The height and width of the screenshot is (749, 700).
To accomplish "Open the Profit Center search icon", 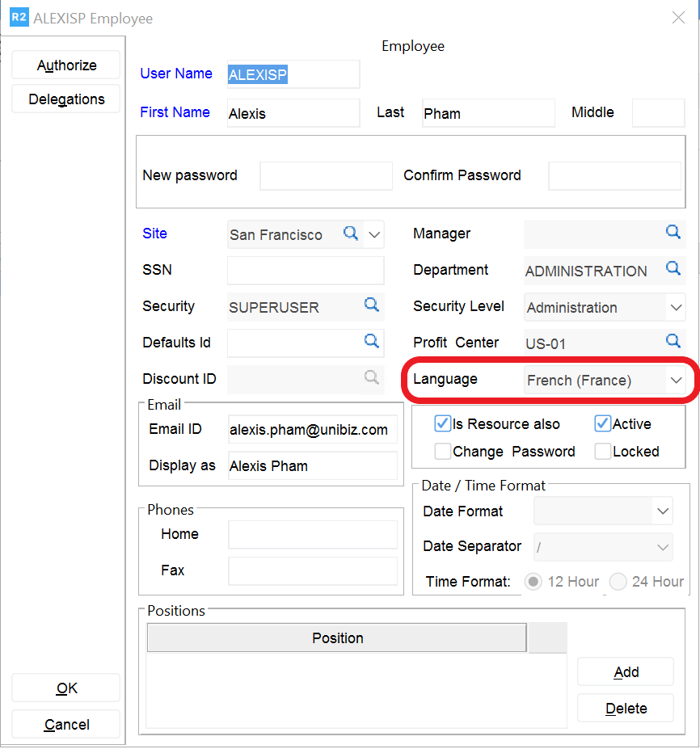I will [673, 340].
